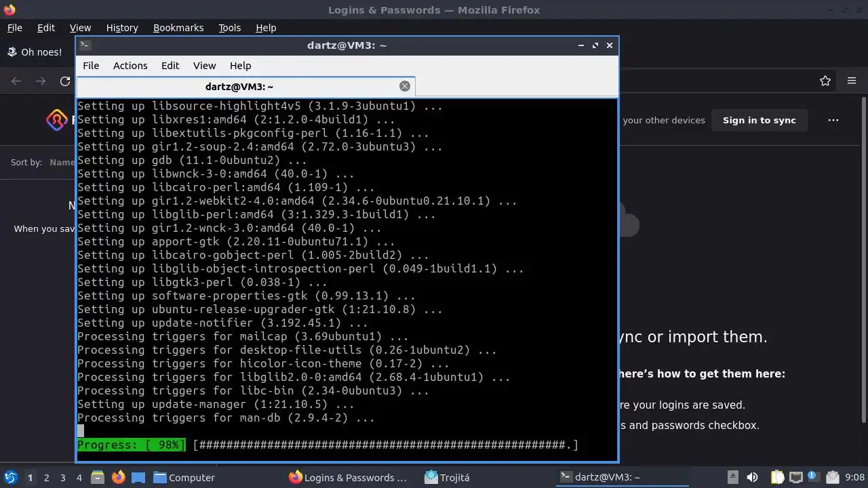Open the Trojitá mail tray icon
This screenshot has height=488, width=868.
click(832, 477)
